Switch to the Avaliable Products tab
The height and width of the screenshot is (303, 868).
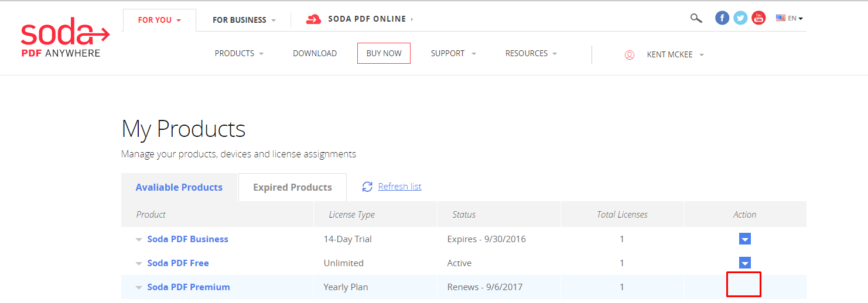[179, 187]
